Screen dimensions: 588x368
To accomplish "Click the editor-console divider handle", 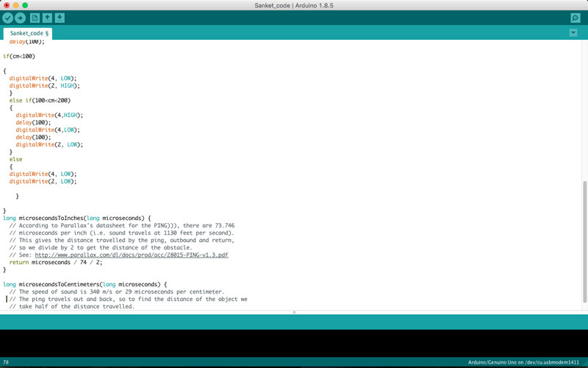I will click(x=294, y=312).
